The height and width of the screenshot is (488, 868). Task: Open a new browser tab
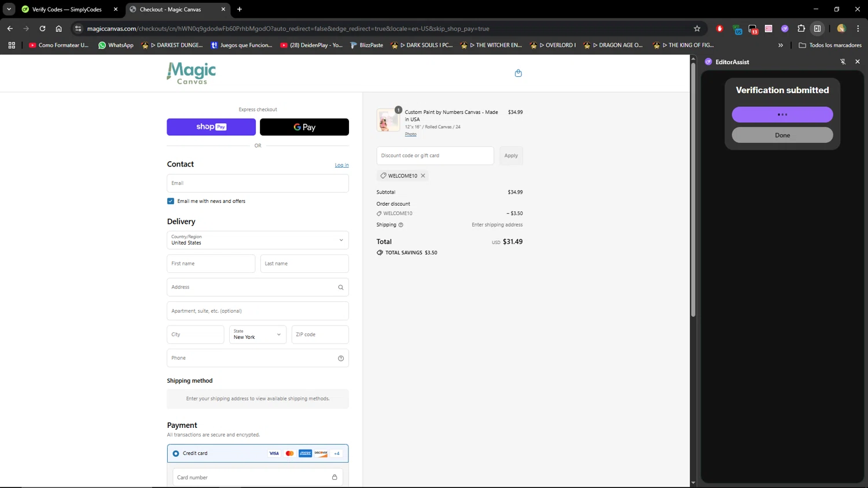[240, 9]
